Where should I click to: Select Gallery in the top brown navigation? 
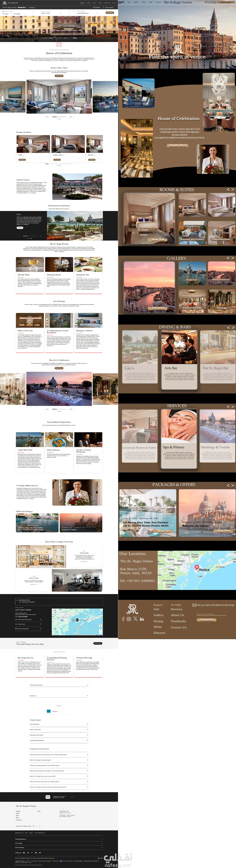pos(136,2)
